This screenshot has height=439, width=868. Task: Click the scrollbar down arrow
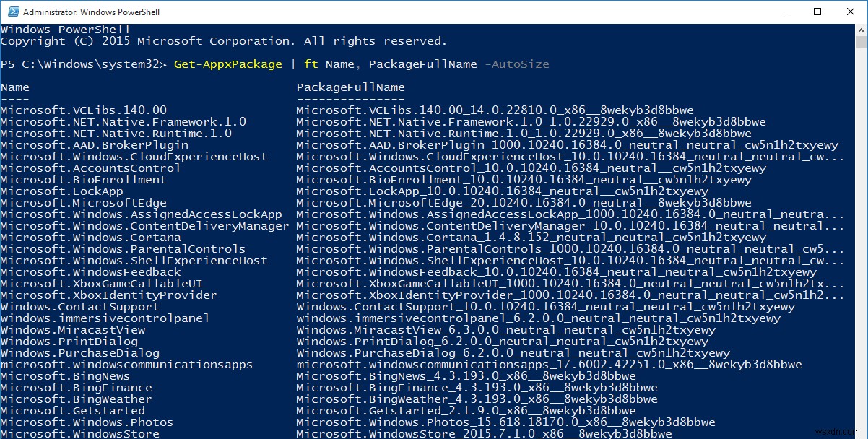point(861,434)
